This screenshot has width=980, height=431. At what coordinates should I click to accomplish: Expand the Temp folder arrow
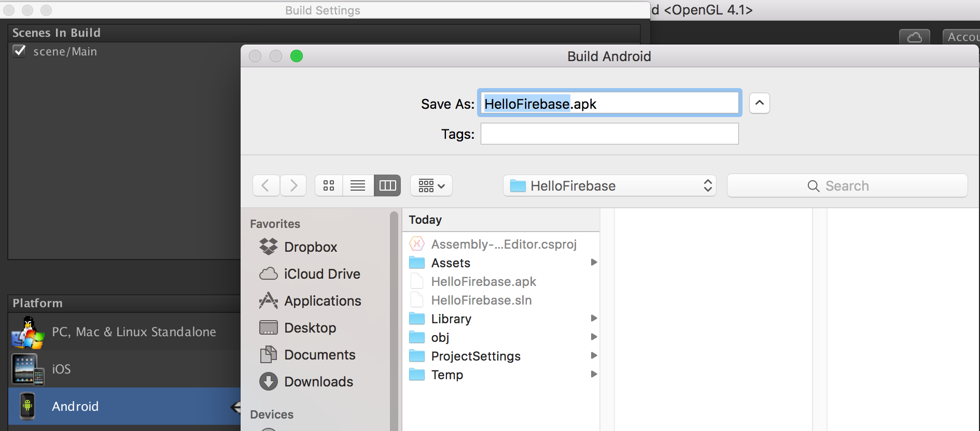point(594,374)
